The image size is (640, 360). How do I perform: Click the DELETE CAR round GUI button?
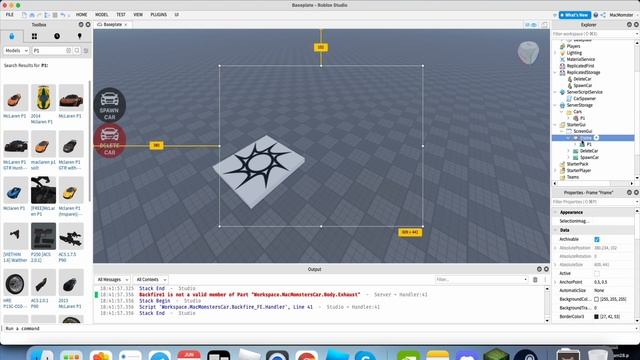click(109, 141)
